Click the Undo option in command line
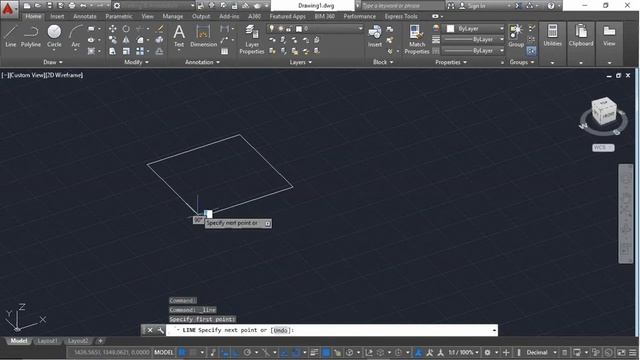This screenshot has height=360, width=640. point(280,330)
